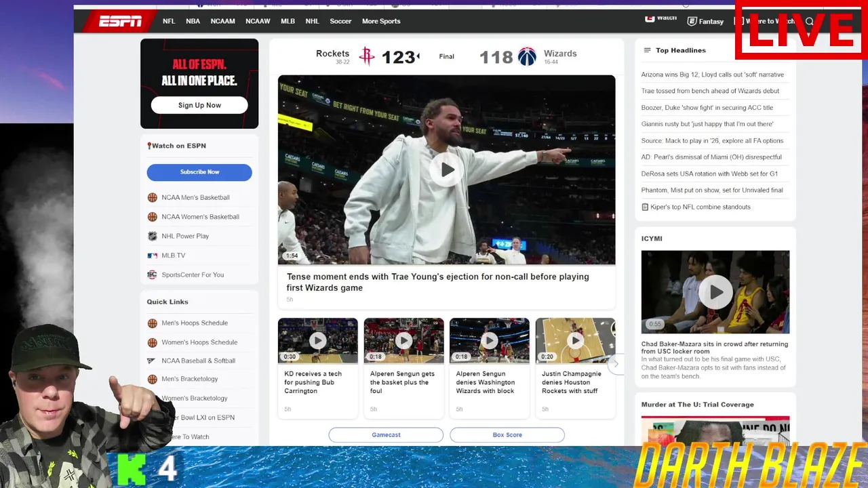The width and height of the screenshot is (868, 488).
Task: Click the Murder at The U trial thumbnail
Action: [x=715, y=430]
